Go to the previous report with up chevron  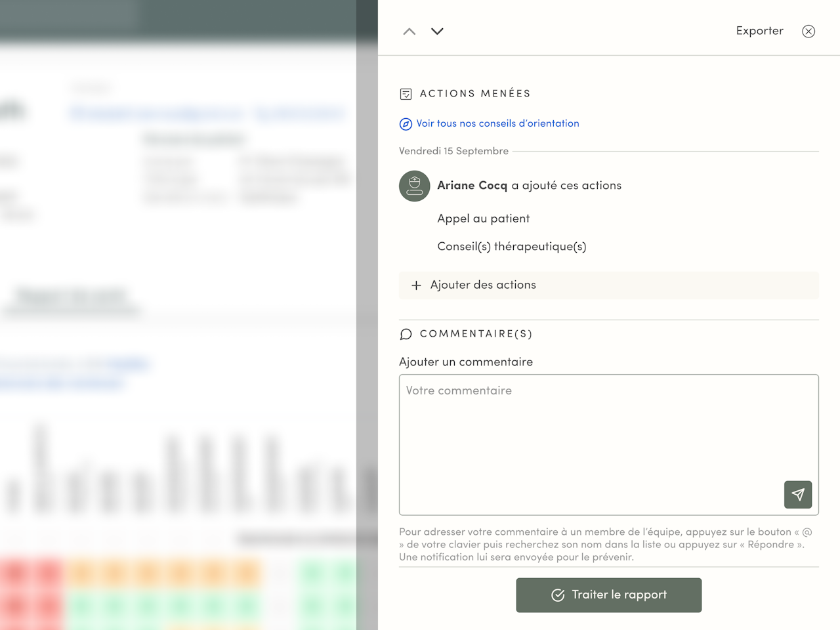pos(409,31)
